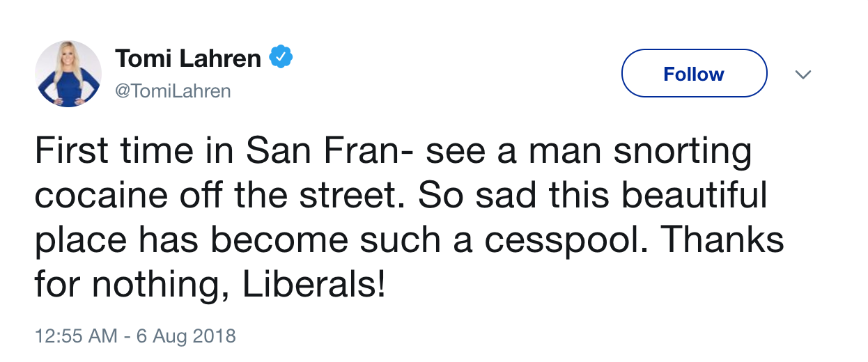The width and height of the screenshot is (868, 362).
Task: Open Tomi Lahren's profile avatar photo
Action: 68,73
